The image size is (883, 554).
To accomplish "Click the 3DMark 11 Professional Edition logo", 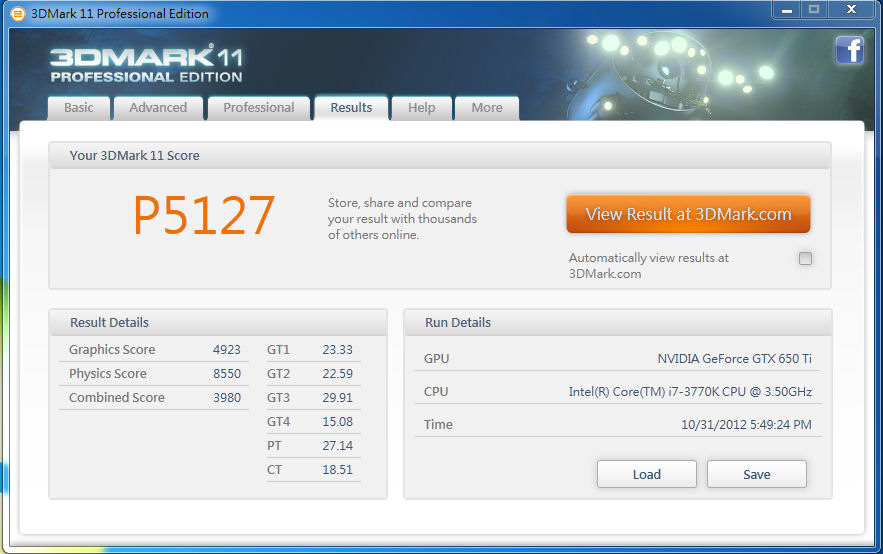I will point(146,64).
